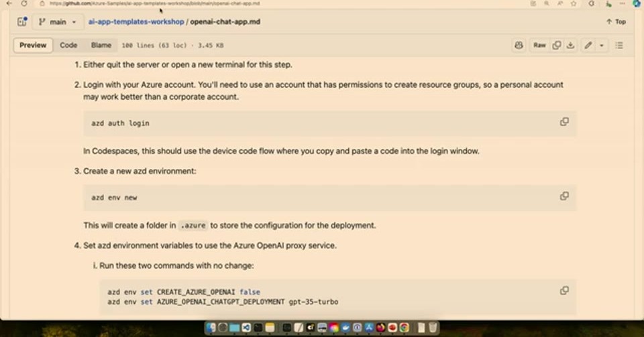Open the document outline list icon
Image resolution: width=644 pixels, height=337 pixels.
tap(619, 45)
